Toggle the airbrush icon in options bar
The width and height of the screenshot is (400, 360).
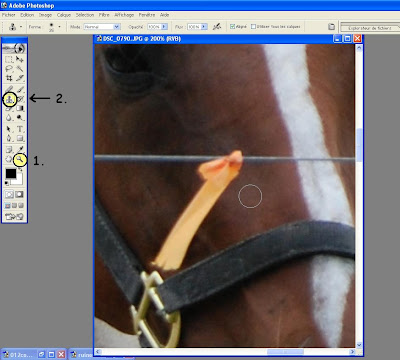217,27
